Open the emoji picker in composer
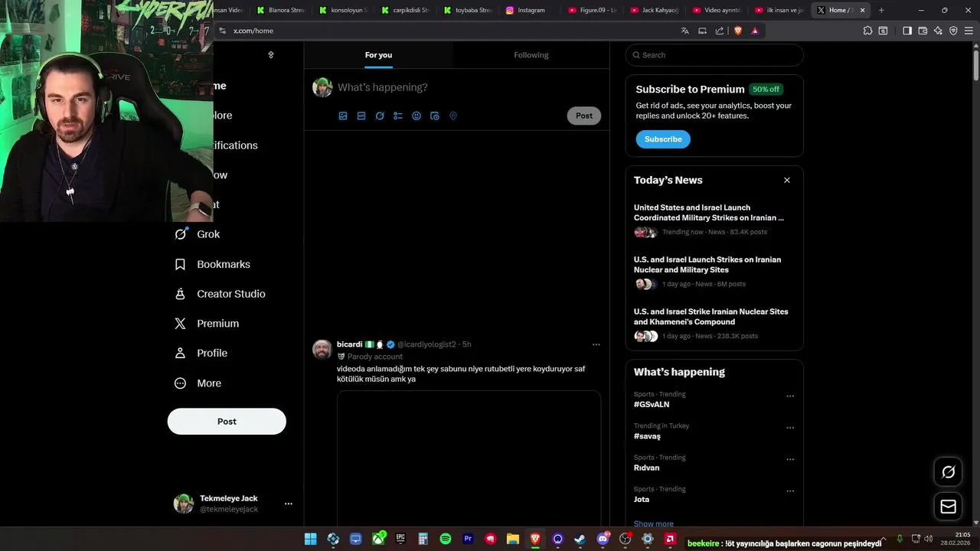Image resolution: width=980 pixels, height=551 pixels. (416, 116)
